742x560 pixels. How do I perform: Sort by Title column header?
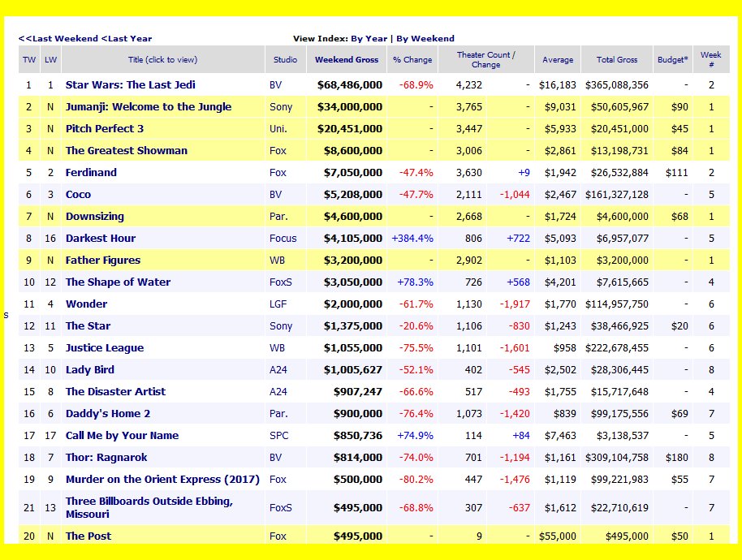click(x=163, y=59)
